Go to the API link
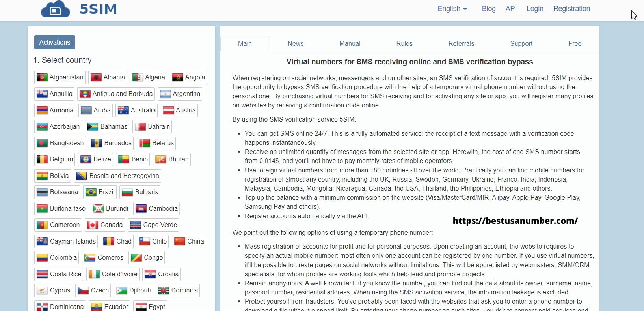This screenshot has width=644, height=311. point(511,9)
